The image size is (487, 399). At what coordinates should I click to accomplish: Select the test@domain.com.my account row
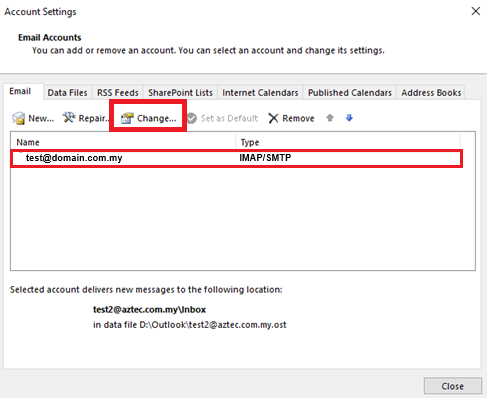tap(236, 158)
